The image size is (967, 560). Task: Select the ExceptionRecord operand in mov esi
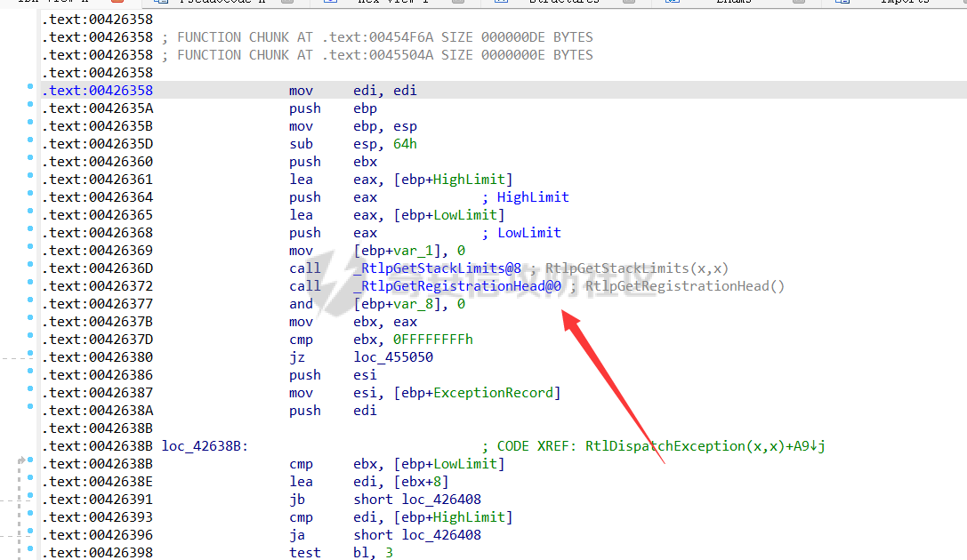pos(493,393)
